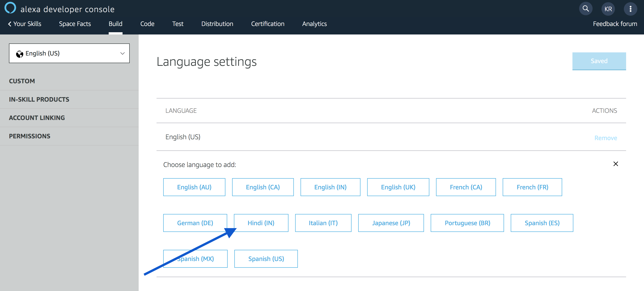Switch to the Code tab

click(147, 24)
